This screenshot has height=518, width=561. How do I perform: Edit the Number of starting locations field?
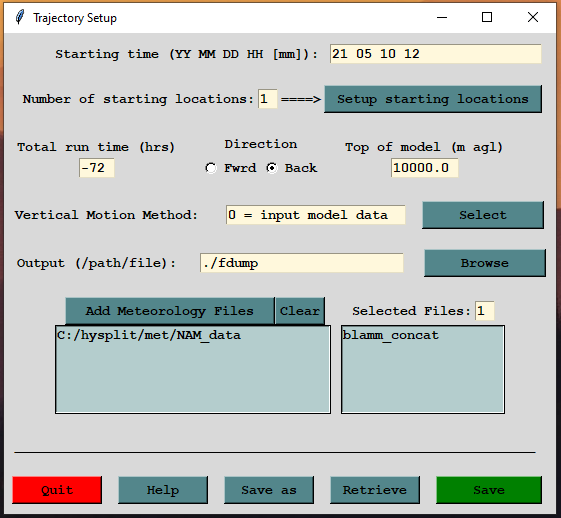tap(267, 99)
